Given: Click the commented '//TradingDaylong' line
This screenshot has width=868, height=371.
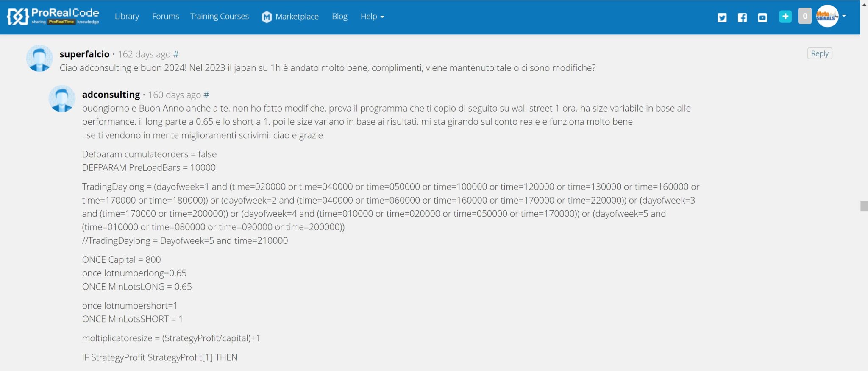Looking at the screenshot, I should coord(185,241).
